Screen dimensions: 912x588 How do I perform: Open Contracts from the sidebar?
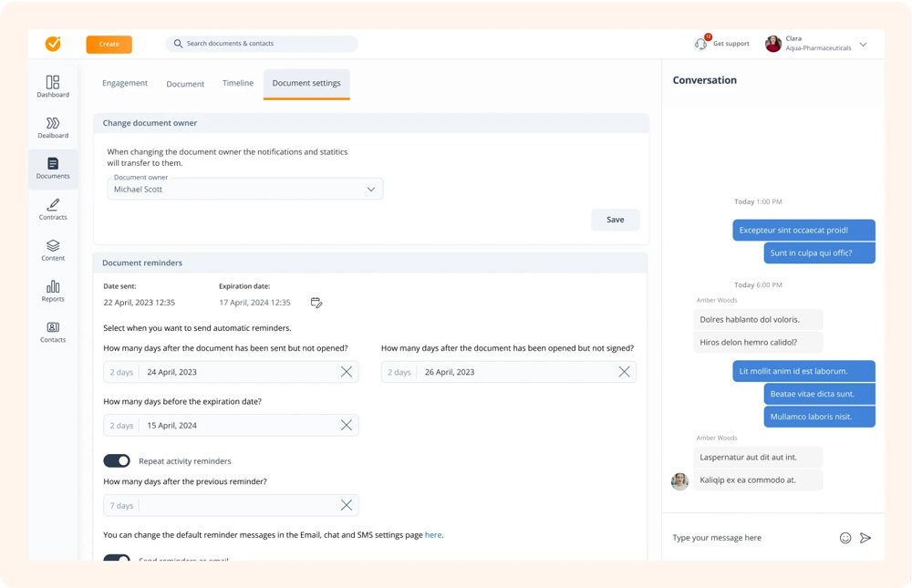pyautogui.click(x=53, y=206)
